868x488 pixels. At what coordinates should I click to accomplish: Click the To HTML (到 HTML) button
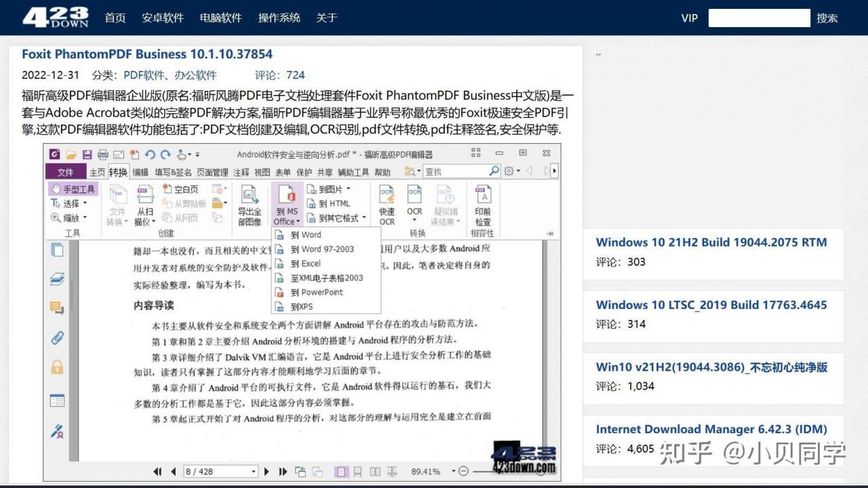[329, 203]
